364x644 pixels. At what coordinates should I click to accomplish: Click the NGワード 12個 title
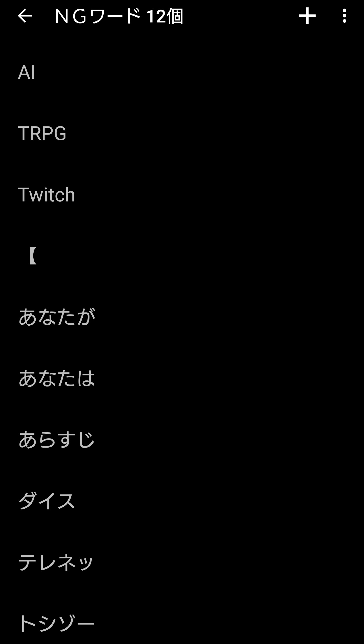click(x=119, y=16)
